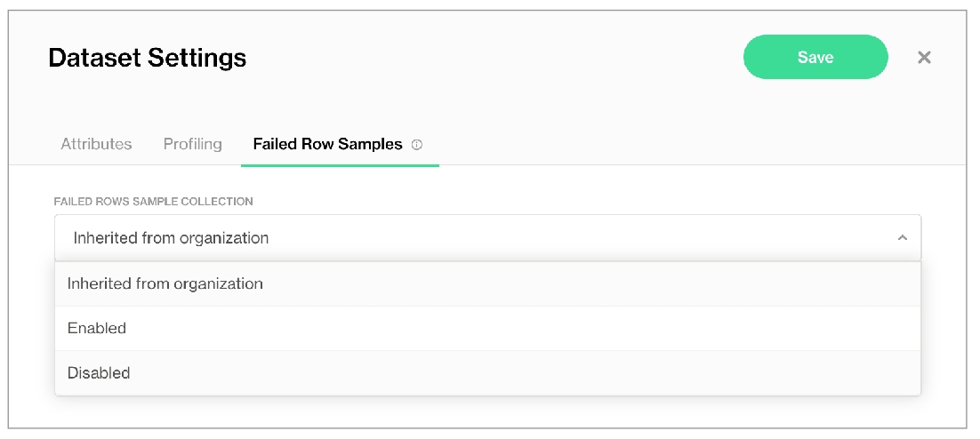The image size is (980, 439).
Task: Show the Failed Row Samples help tooltip icon
Action: coord(417,144)
